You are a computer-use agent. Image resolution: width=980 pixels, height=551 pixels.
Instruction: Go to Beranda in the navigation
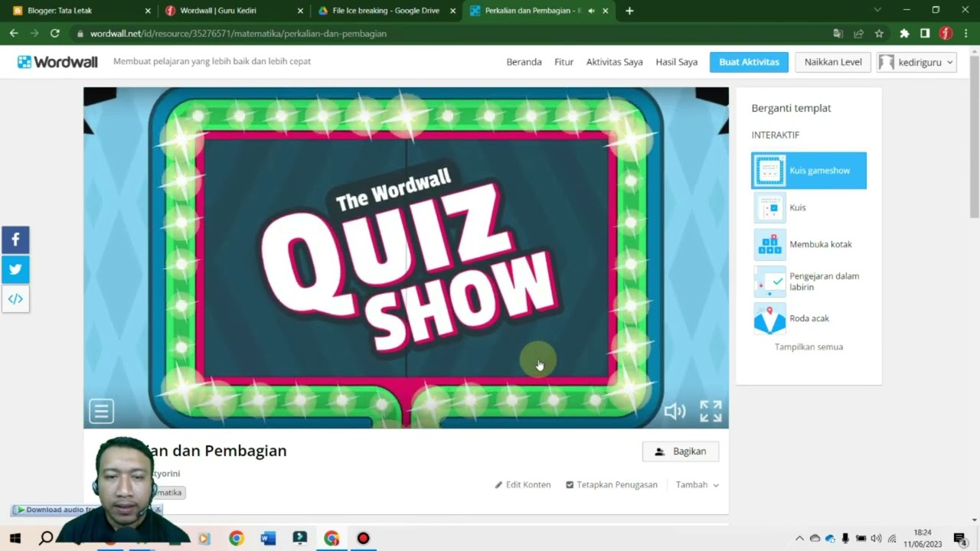pos(524,62)
